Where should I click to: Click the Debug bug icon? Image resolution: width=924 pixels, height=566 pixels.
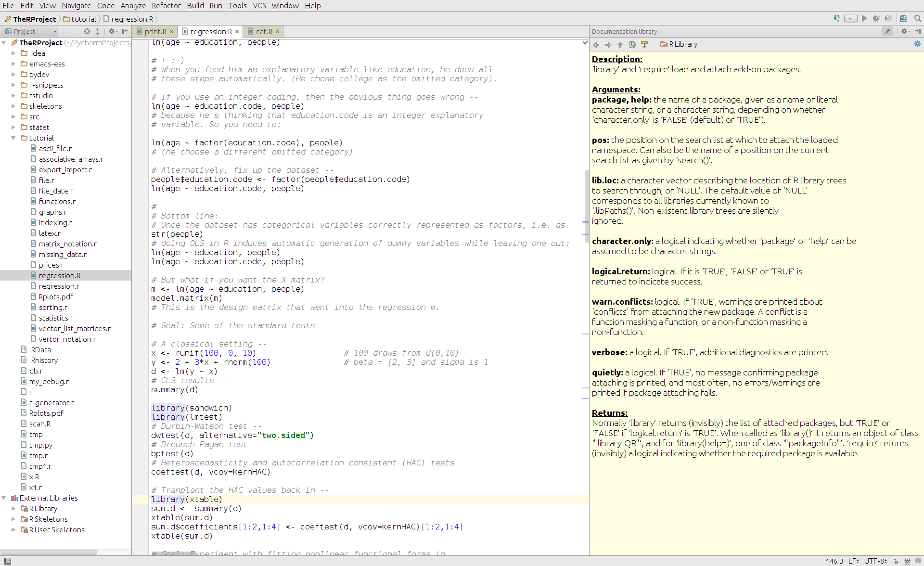point(876,18)
